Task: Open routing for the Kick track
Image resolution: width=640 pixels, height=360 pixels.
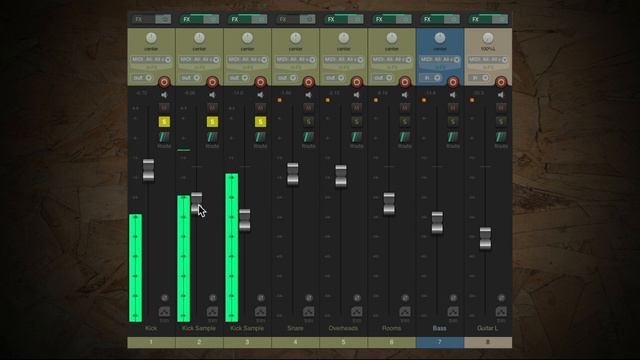Action: pos(164,137)
